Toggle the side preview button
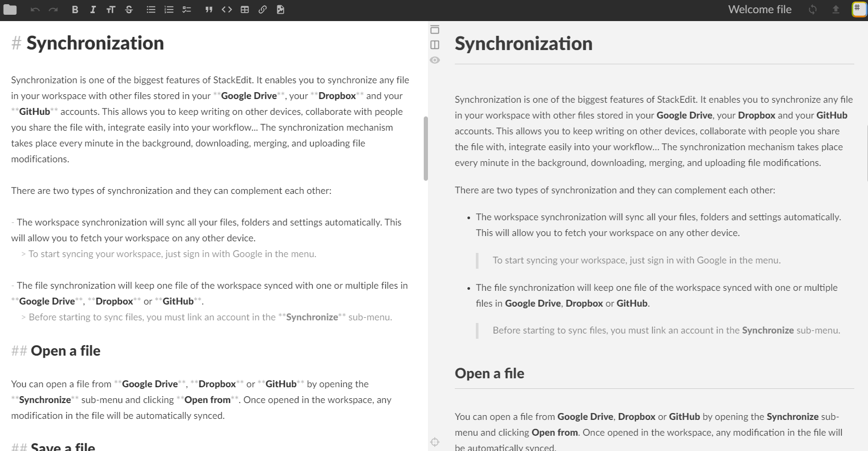The height and width of the screenshot is (451, 868). pyautogui.click(x=435, y=45)
